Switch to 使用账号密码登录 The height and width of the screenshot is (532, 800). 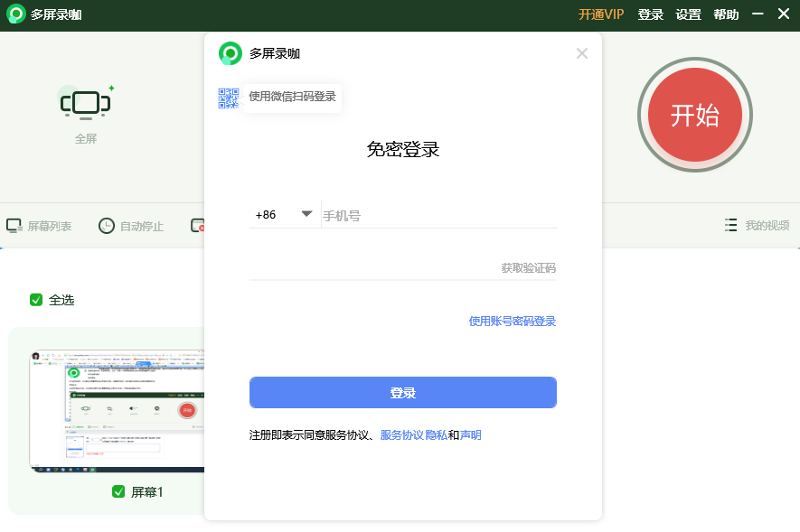tap(513, 321)
